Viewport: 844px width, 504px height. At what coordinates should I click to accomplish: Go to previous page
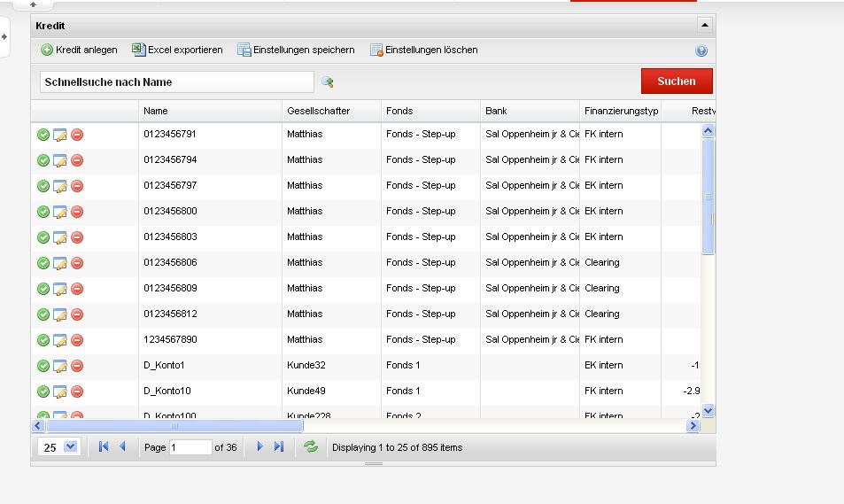pos(123,446)
